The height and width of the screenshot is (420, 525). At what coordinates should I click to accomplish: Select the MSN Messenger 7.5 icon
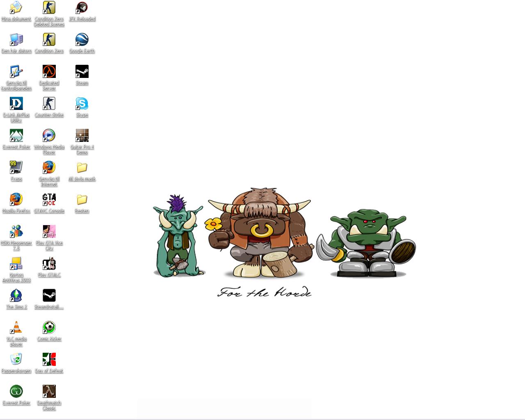point(16,231)
